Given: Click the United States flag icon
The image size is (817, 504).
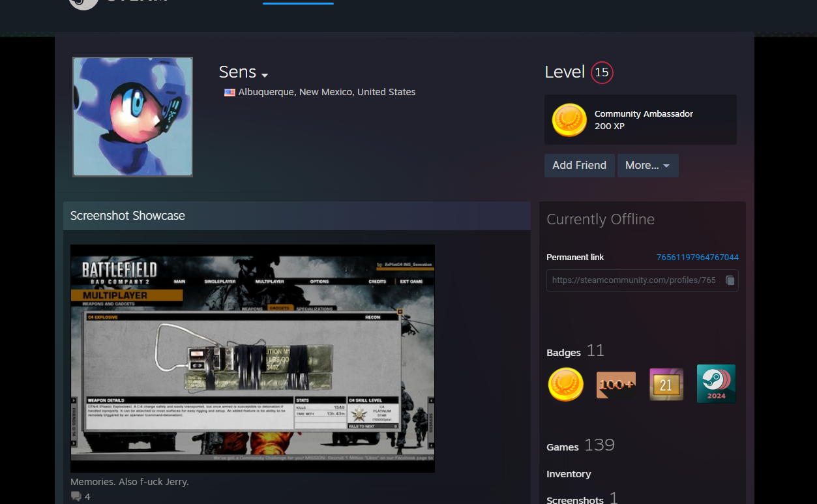Looking at the screenshot, I should [230, 93].
